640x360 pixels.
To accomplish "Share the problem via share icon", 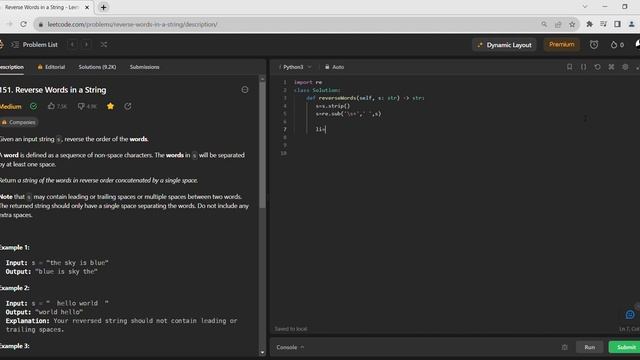I will (x=128, y=106).
